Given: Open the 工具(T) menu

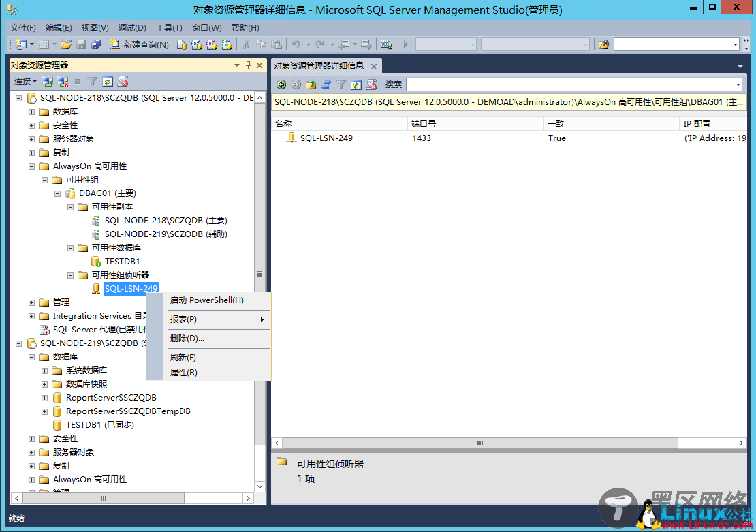Looking at the screenshot, I should (x=169, y=27).
